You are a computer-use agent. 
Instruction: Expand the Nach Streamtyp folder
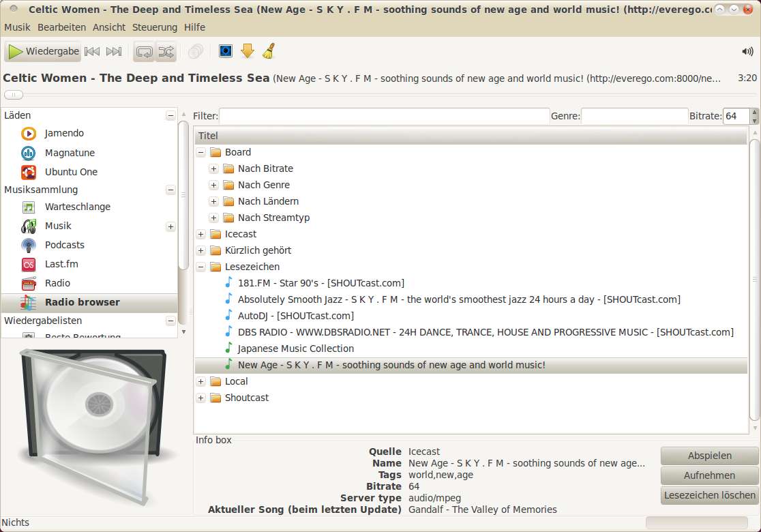[213, 218]
